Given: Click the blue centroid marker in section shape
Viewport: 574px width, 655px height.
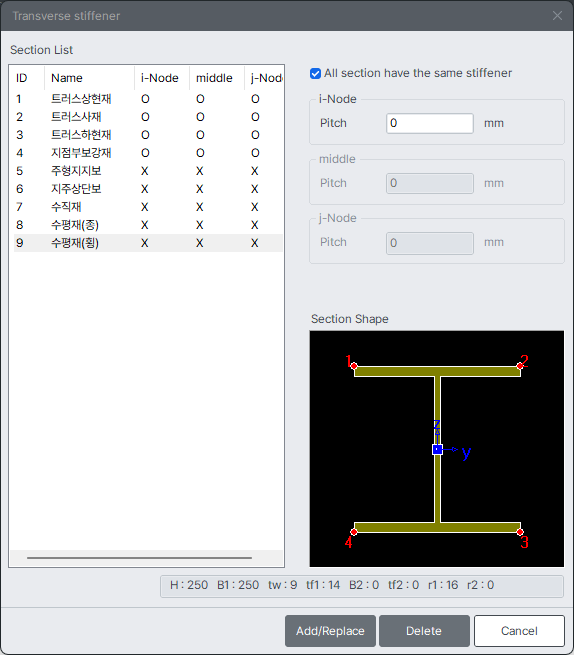Looking at the screenshot, I should 437,449.
